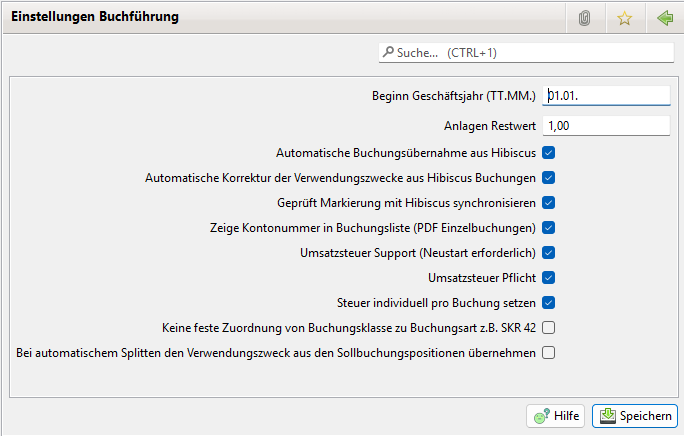Toggle Zeige Kontonummer in Buchungsliste checkbox
Screen dimensions: 684x436
point(549,228)
